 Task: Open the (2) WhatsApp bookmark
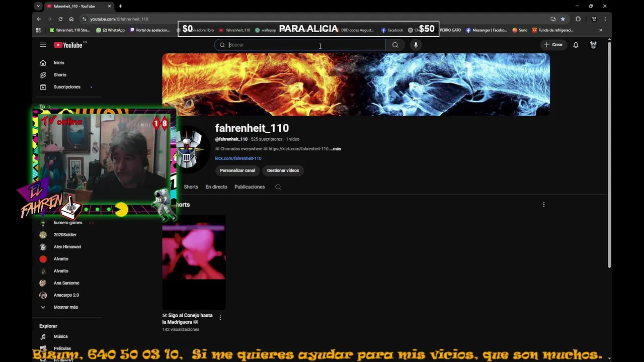pyautogui.click(x=110, y=30)
